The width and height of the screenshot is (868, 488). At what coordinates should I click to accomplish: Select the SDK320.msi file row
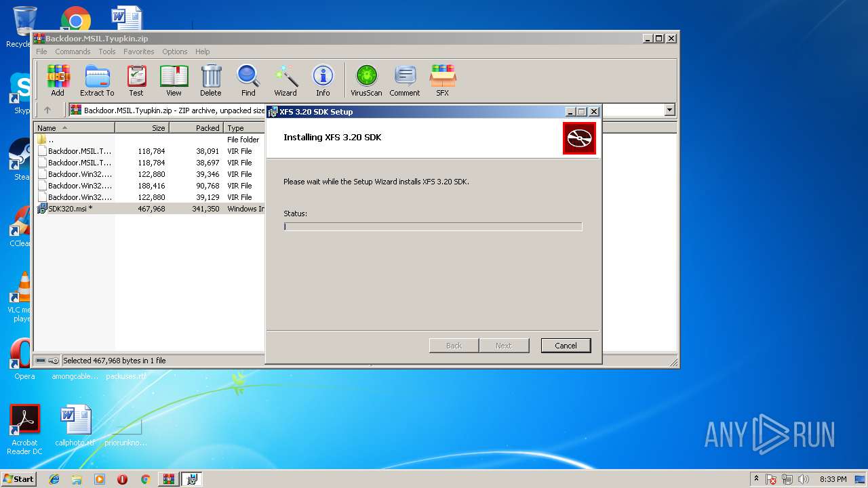(150, 209)
